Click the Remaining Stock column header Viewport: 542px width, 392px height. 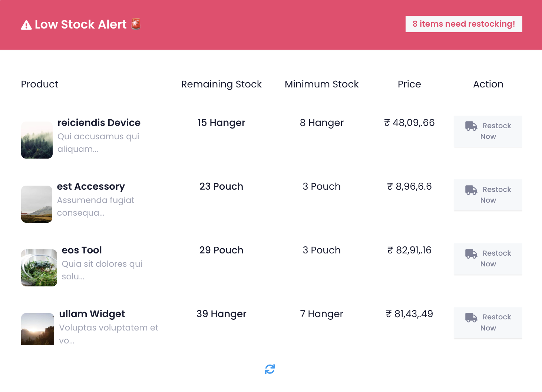point(221,84)
